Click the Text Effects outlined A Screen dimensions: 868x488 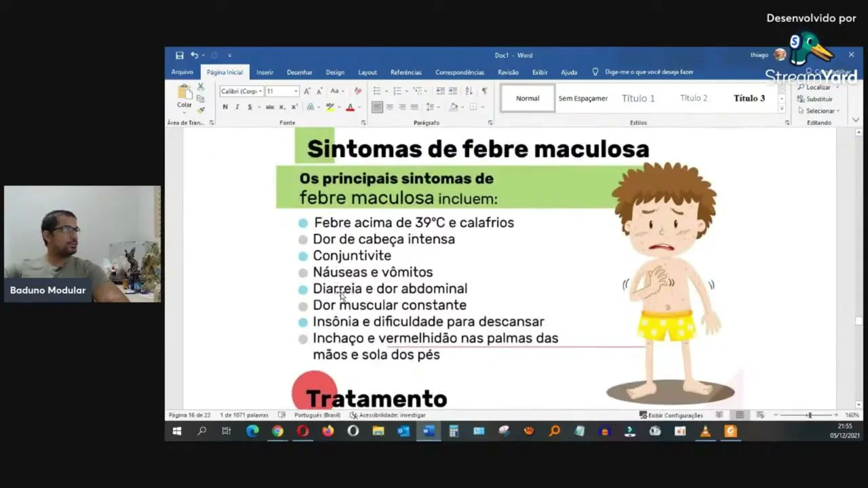point(310,107)
